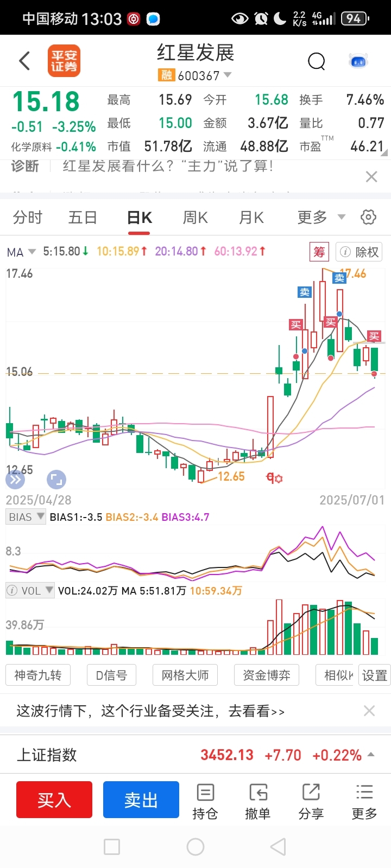Viewport: 391px width, 868px height.
Task: Expand the BIAS indicator dropdown
Action: pyautogui.click(x=26, y=517)
